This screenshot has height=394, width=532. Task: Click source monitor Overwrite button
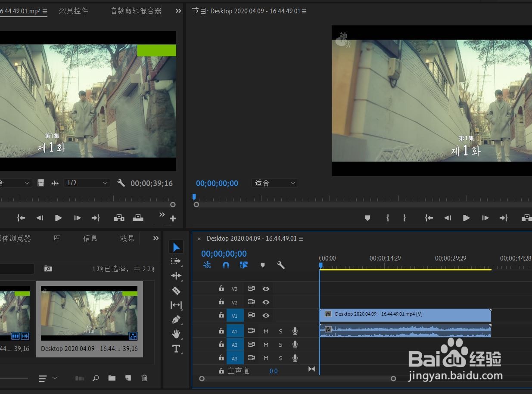pos(138,218)
